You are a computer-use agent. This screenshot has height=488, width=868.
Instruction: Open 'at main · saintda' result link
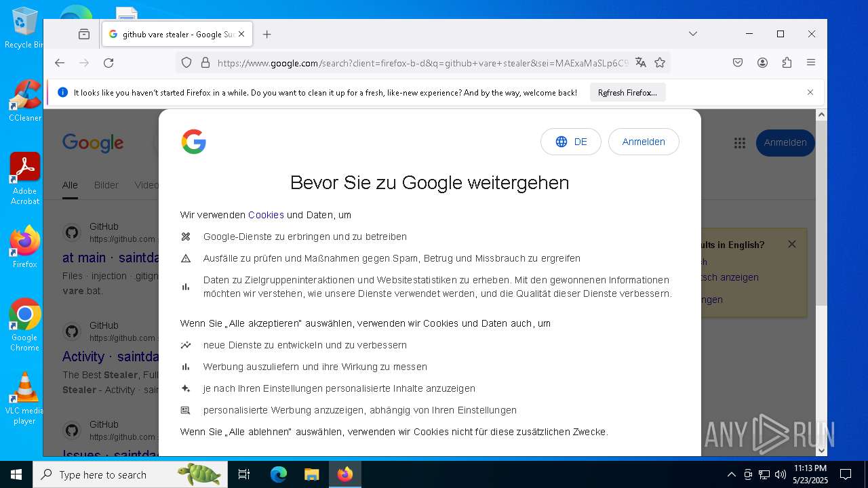click(111, 258)
